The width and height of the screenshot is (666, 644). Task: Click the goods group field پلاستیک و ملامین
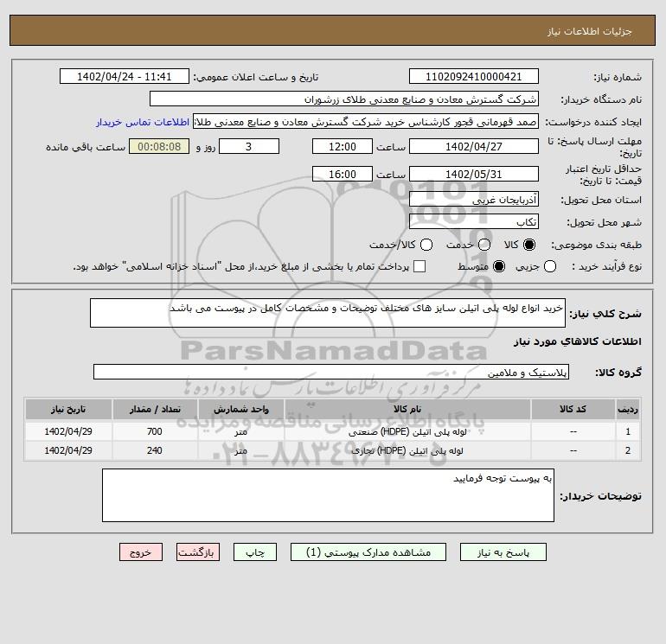[x=331, y=373]
